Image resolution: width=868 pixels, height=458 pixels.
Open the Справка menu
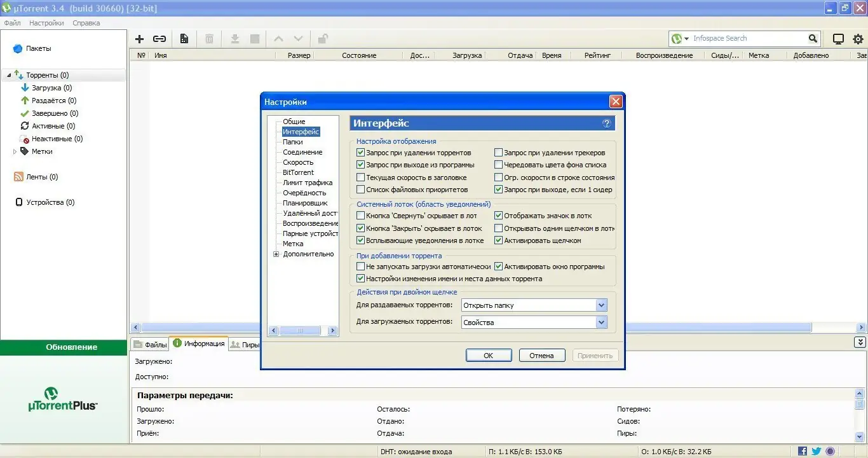click(x=86, y=23)
